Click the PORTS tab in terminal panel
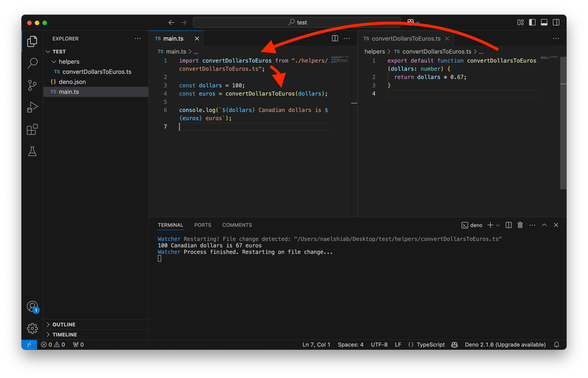 pos(203,225)
